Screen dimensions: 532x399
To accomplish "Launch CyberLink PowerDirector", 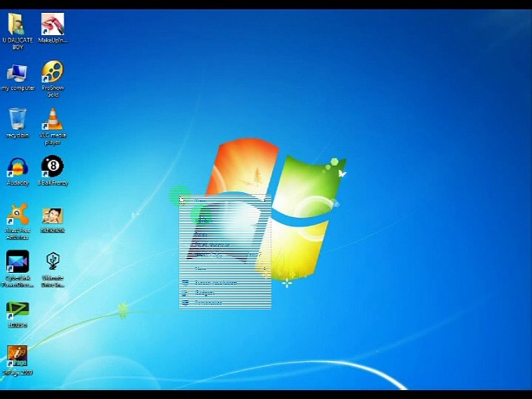I will coord(18,269).
